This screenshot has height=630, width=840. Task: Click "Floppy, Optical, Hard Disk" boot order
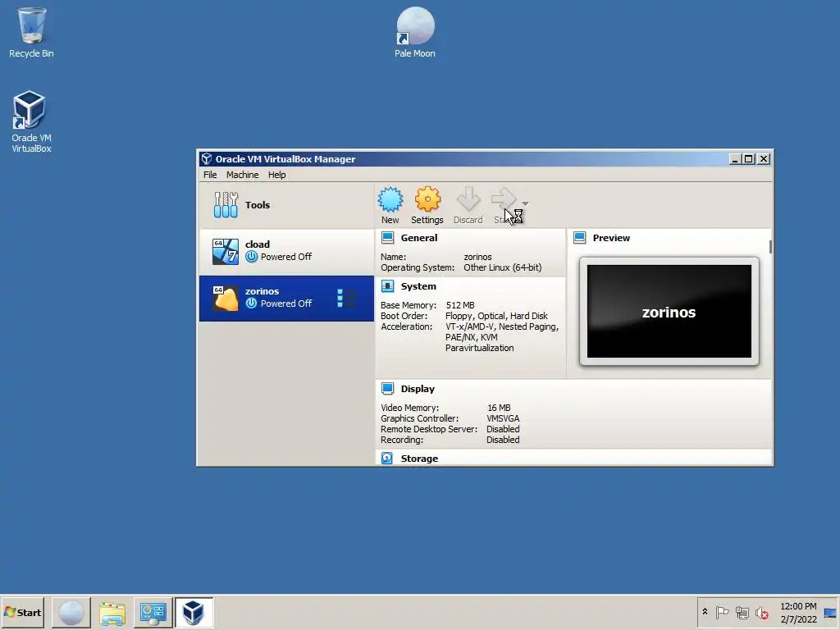[x=496, y=316]
